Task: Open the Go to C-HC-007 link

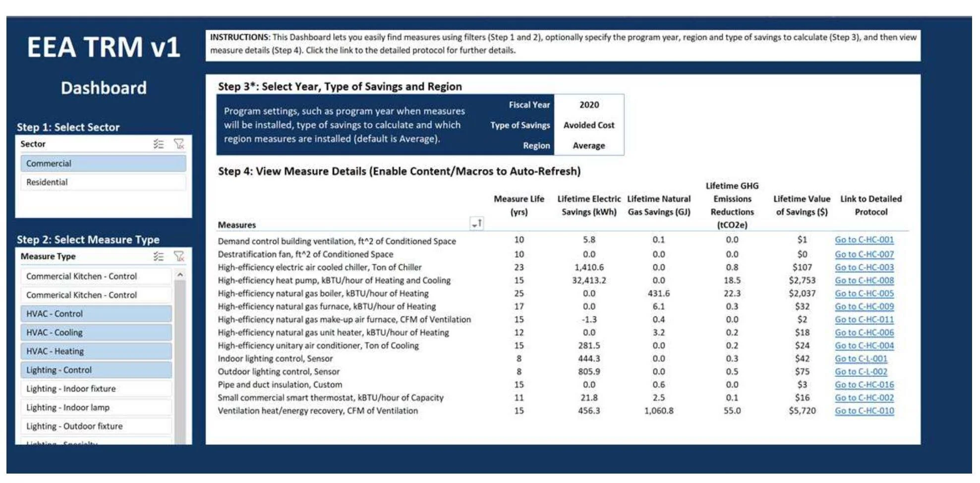Action: (864, 254)
